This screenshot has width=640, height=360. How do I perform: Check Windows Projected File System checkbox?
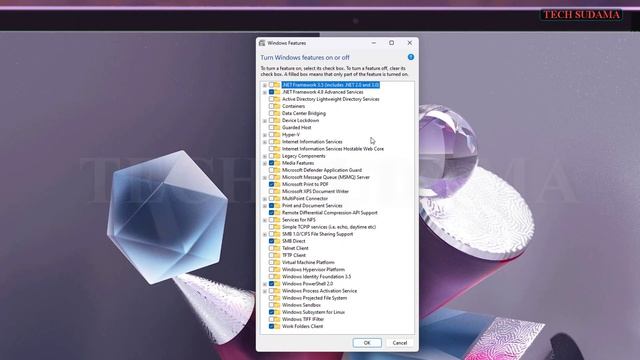[x=271, y=298]
